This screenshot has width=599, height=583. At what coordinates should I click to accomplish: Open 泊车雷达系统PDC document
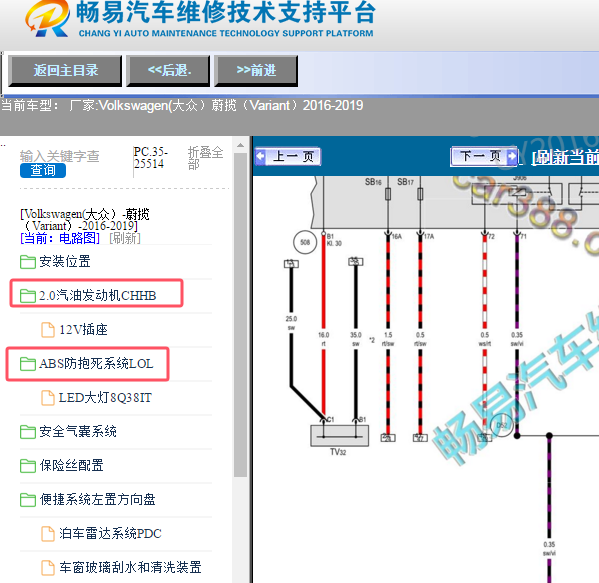pos(110,533)
